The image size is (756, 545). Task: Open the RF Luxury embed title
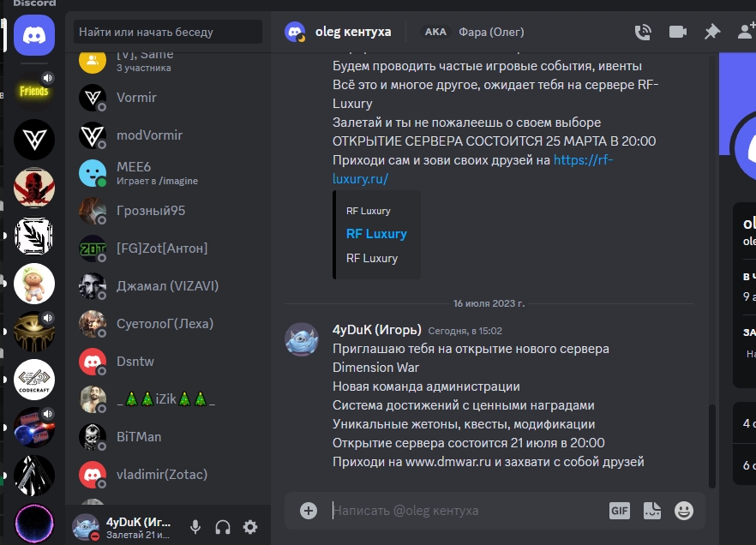376,234
